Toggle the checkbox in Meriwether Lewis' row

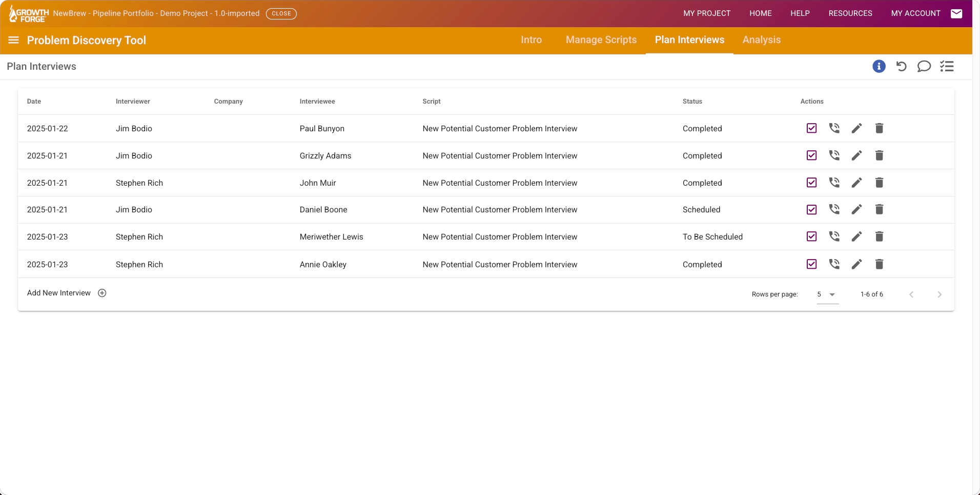tap(812, 236)
